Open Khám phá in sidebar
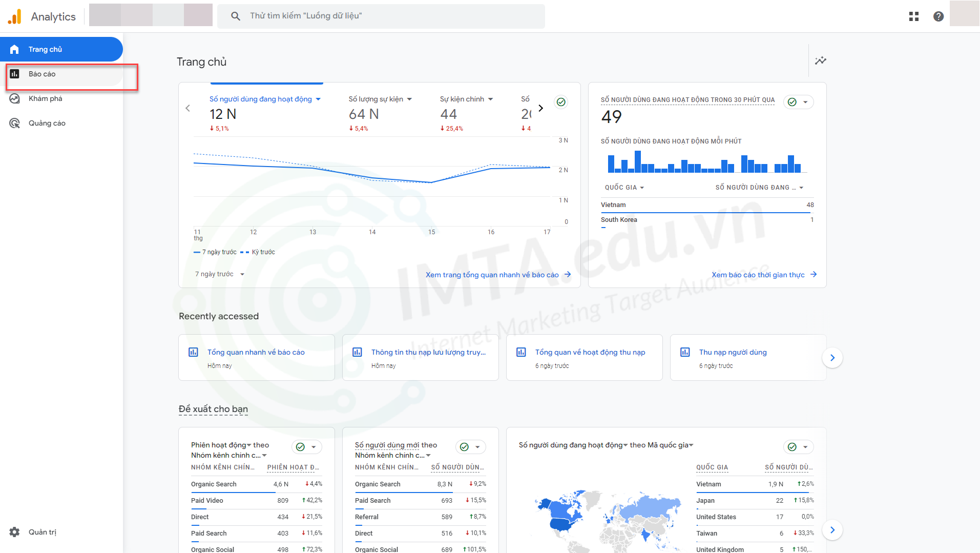This screenshot has height=553, width=980. (x=61, y=98)
